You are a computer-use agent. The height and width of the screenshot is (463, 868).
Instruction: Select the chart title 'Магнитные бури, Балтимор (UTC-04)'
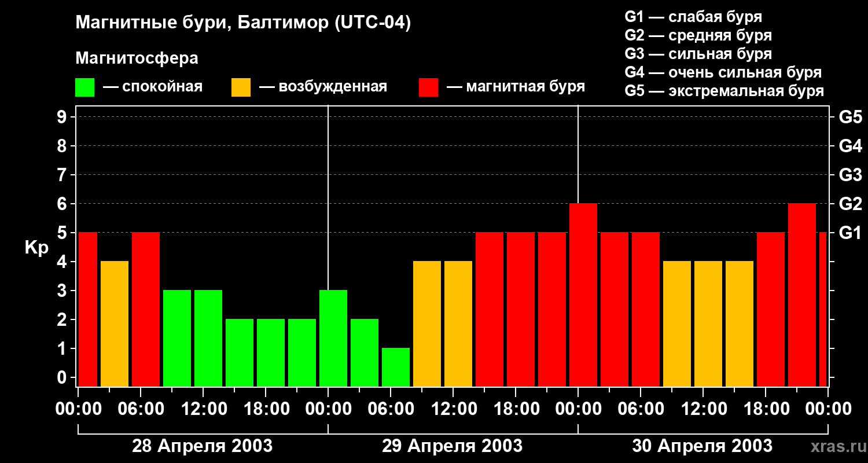point(243,23)
